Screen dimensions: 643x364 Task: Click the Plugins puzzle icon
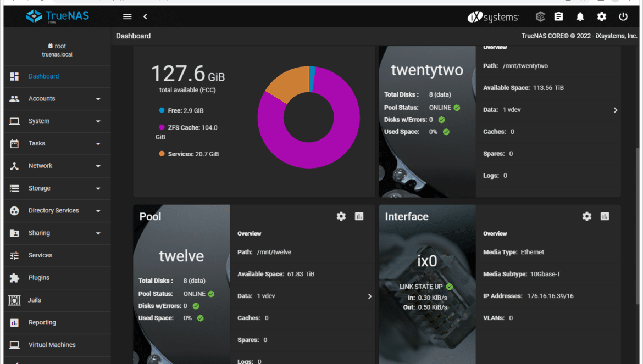pos(14,278)
